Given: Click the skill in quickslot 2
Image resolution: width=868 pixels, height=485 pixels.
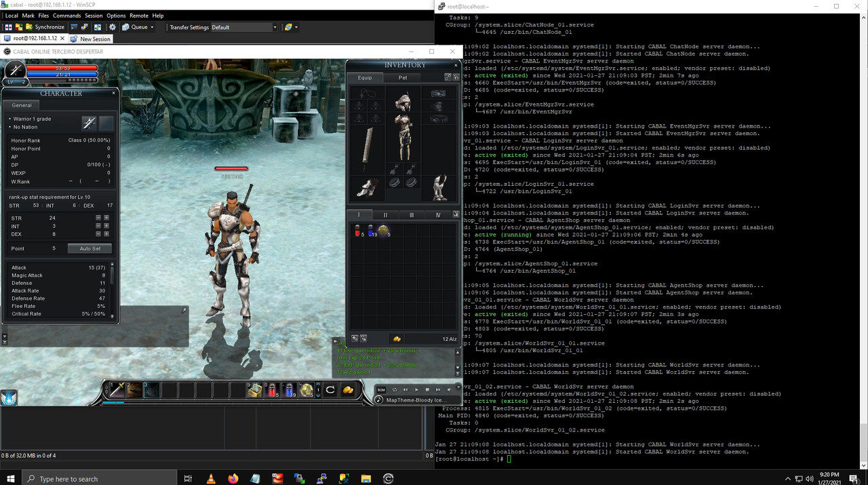Looking at the screenshot, I should pyautogui.click(x=134, y=389).
